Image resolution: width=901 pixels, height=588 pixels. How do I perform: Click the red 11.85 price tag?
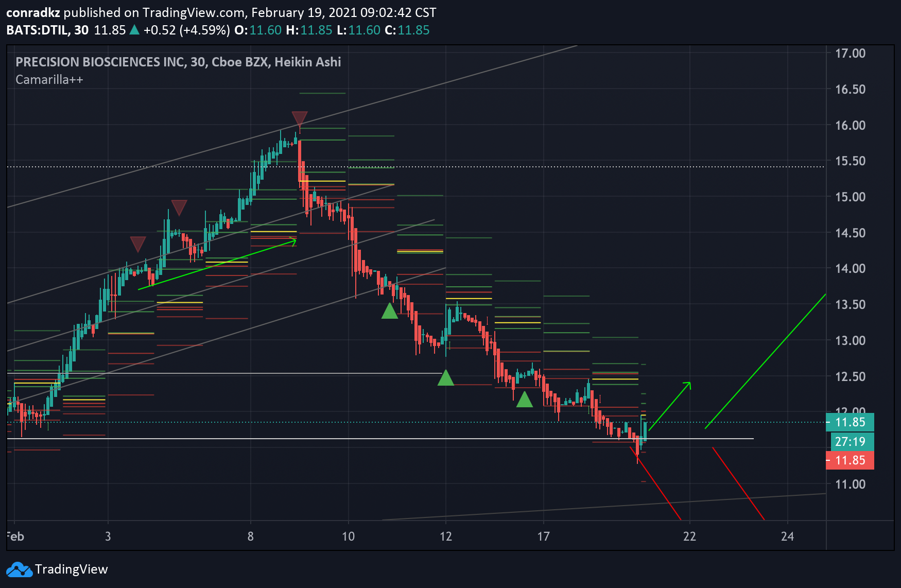[850, 460]
